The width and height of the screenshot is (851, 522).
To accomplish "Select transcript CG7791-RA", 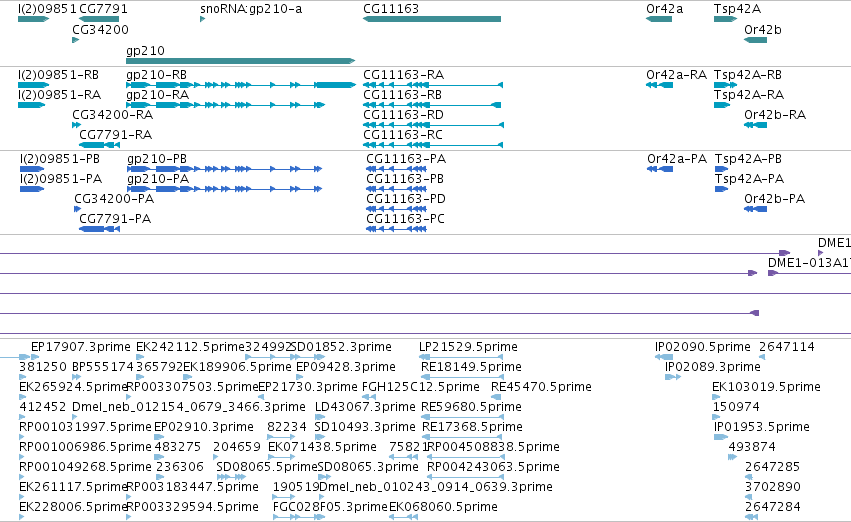I will click(99, 145).
